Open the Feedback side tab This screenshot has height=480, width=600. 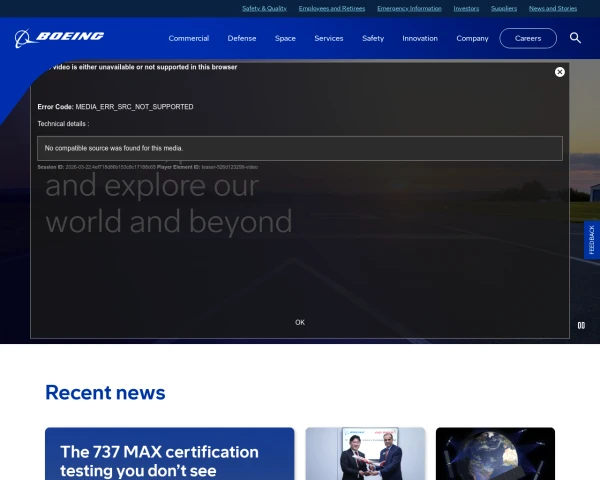(x=591, y=240)
